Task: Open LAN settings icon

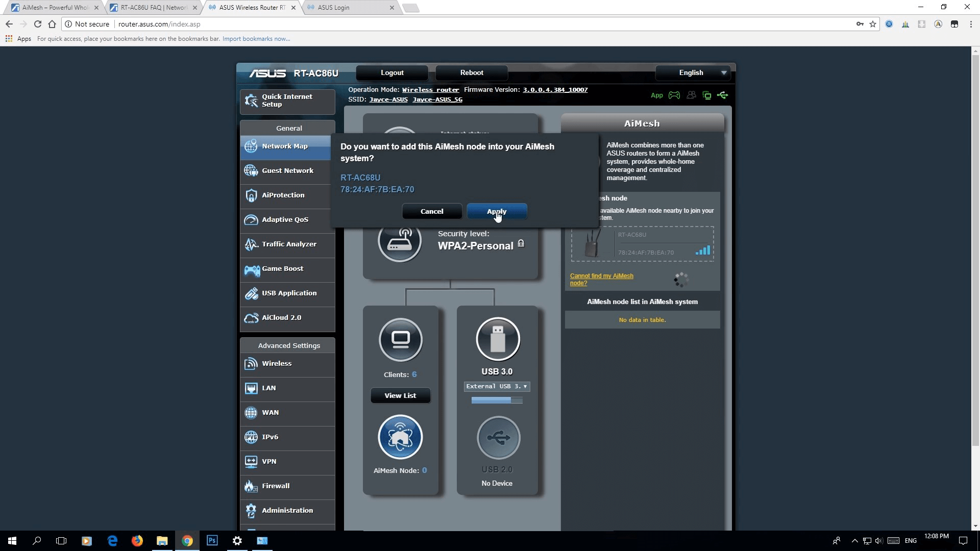Action: tap(251, 388)
